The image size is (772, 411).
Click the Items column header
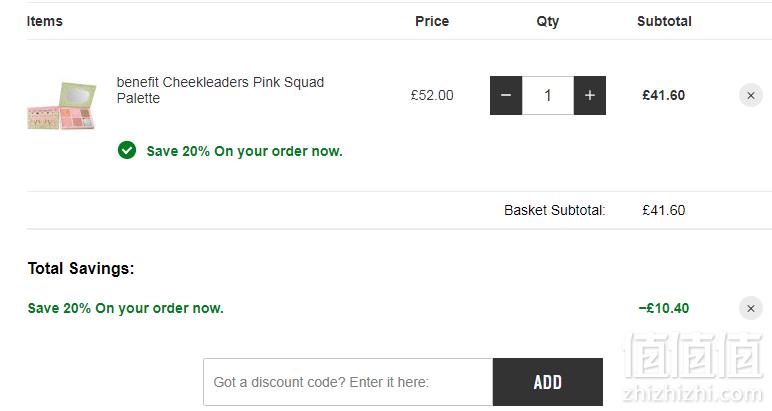[44, 21]
